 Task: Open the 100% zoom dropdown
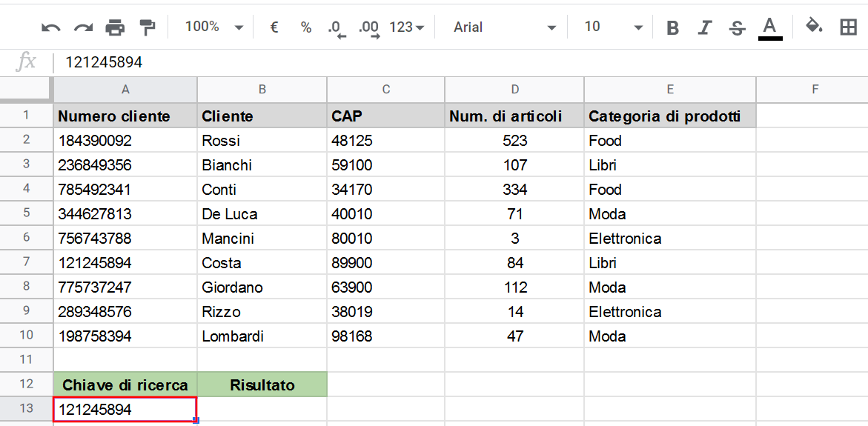pos(214,27)
